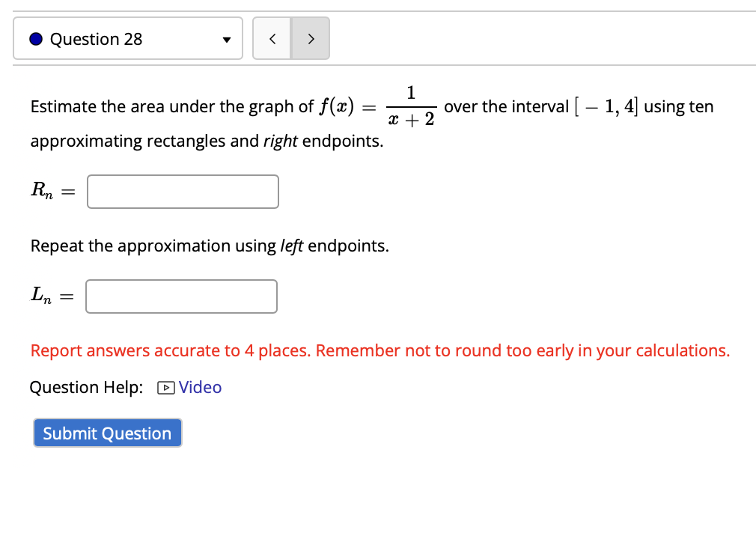Focus the right endpoints answer field
The width and height of the screenshot is (756, 554).
pos(183,192)
